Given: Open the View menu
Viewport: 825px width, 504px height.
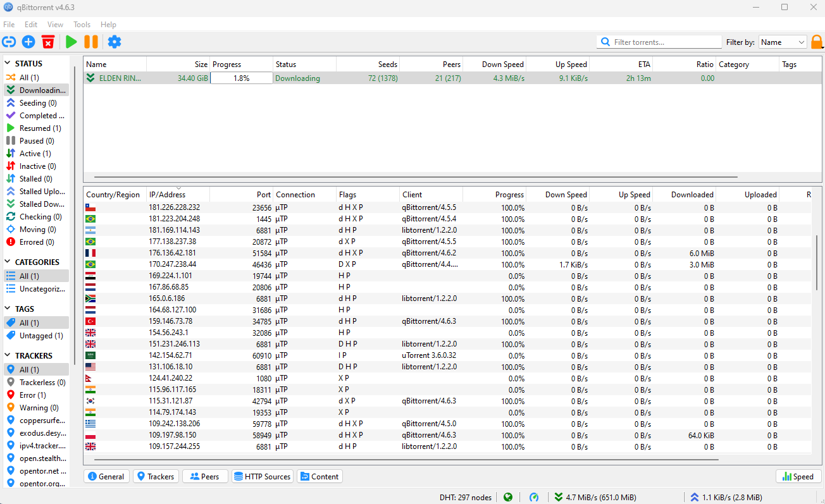Looking at the screenshot, I should click(x=55, y=25).
